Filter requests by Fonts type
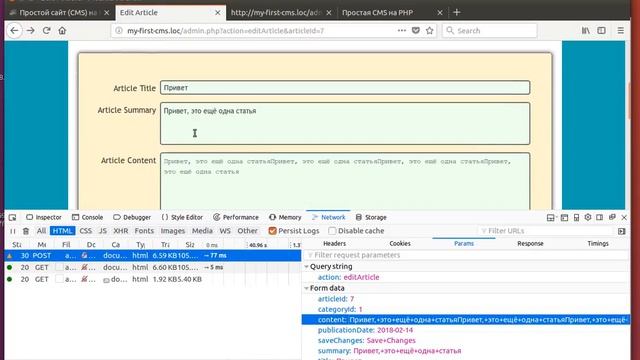 pyautogui.click(x=144, y=231)
